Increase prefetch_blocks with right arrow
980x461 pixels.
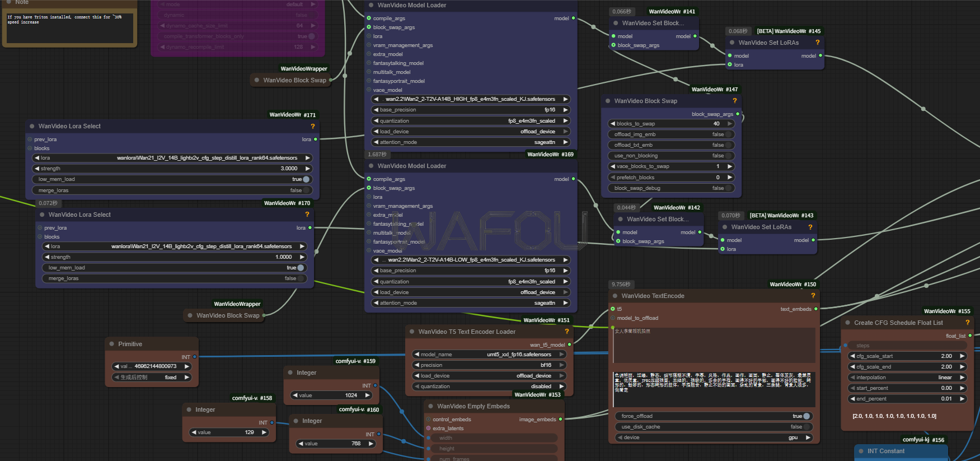(729, 178)
